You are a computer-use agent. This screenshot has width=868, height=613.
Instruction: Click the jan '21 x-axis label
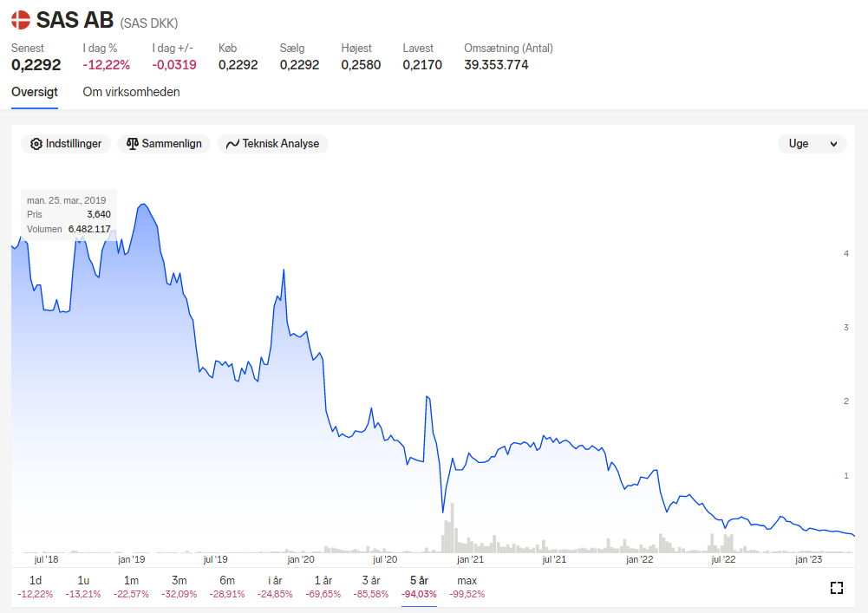(x=470, y=559)
